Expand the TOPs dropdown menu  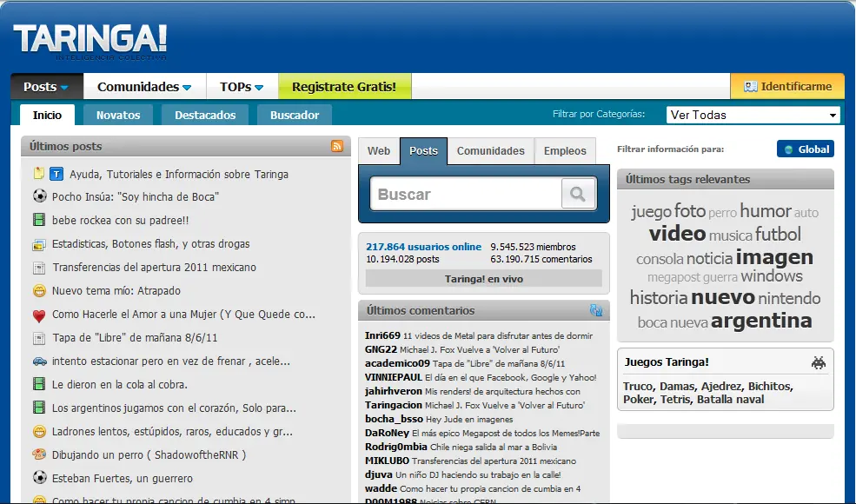[242, 87]
